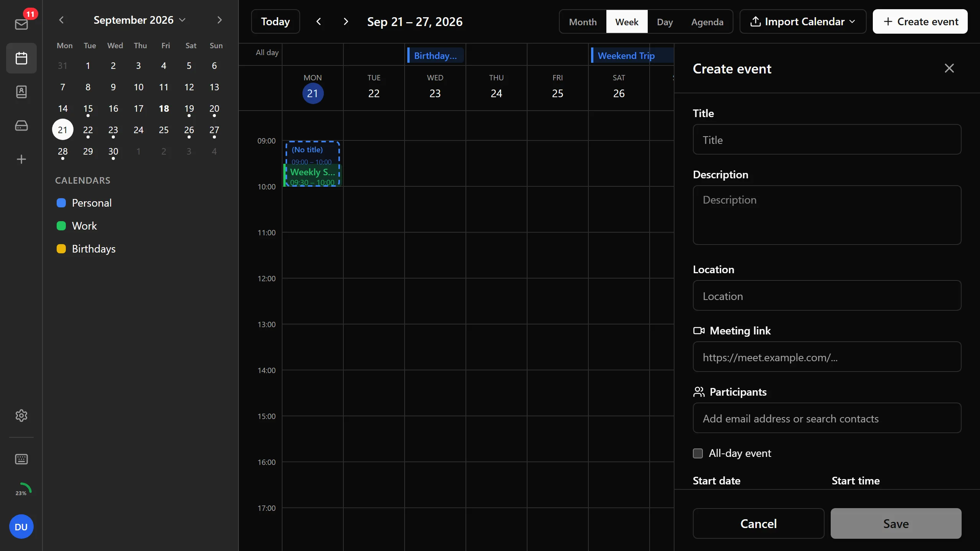Open the drive storage icon
Screen dimensions: 980x551
coord(21,126)
